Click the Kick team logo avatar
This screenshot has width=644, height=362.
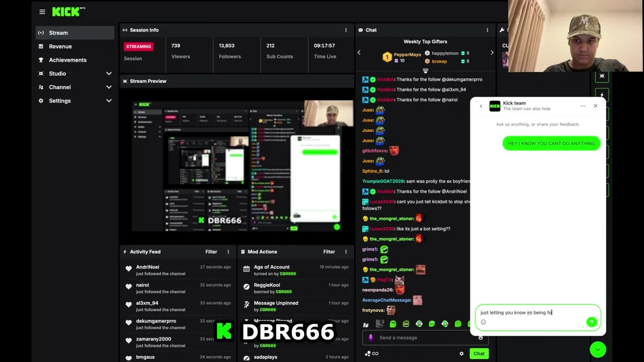point(495,106)
